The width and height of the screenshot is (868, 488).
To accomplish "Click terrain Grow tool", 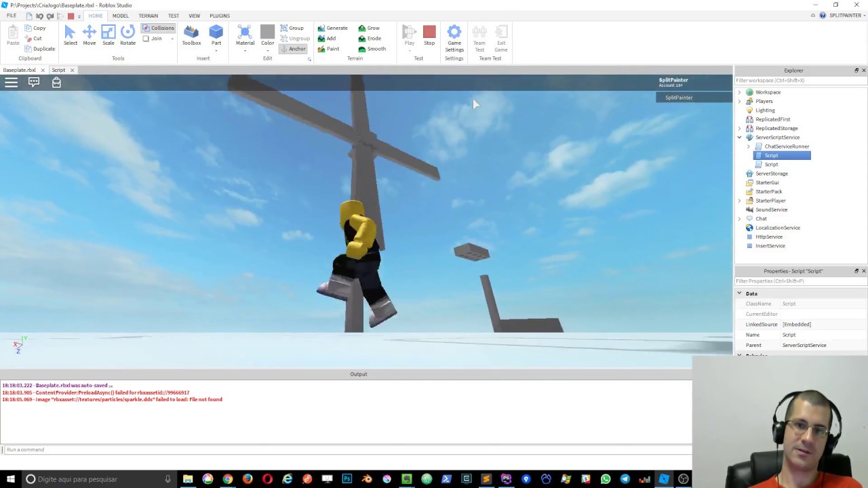I will click(369, 28).
